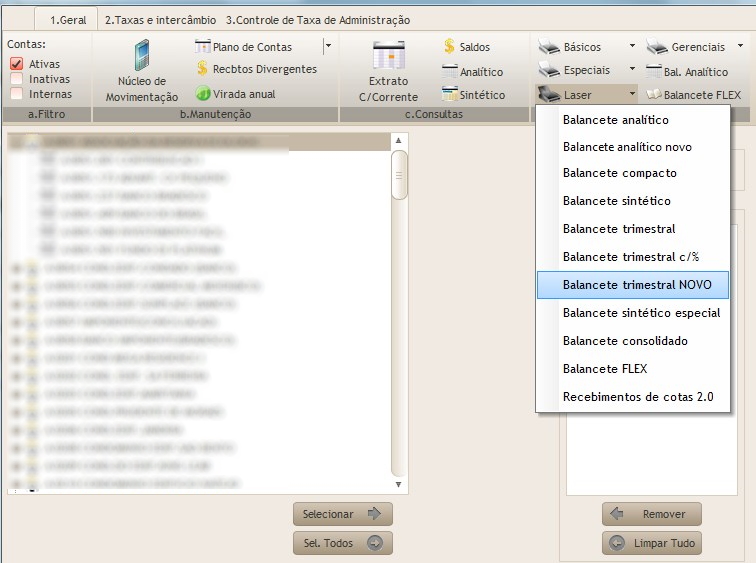Switch to the Taxas e intercâmbio tab
This screenshot has height=563, width=756.
[160, 20]
